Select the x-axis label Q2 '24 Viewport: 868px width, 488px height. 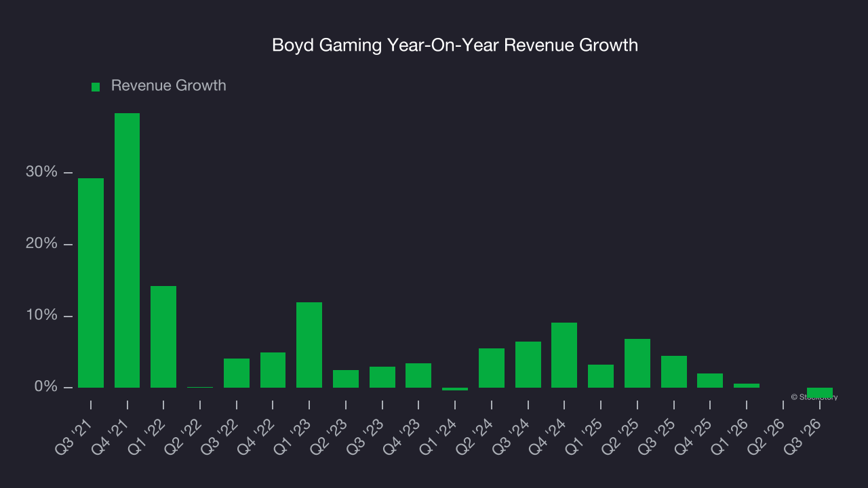coord(475,437)
